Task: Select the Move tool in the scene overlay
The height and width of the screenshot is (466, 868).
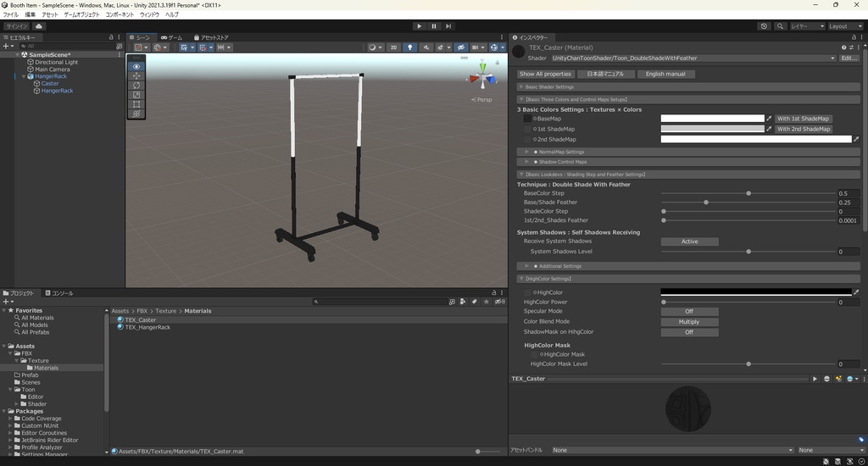Action: click(137, 76)
